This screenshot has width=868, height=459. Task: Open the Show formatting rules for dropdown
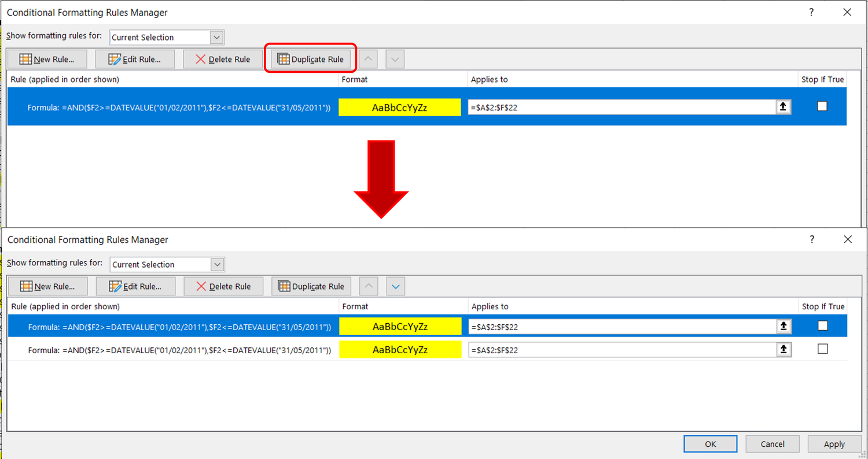click(216, 37)
